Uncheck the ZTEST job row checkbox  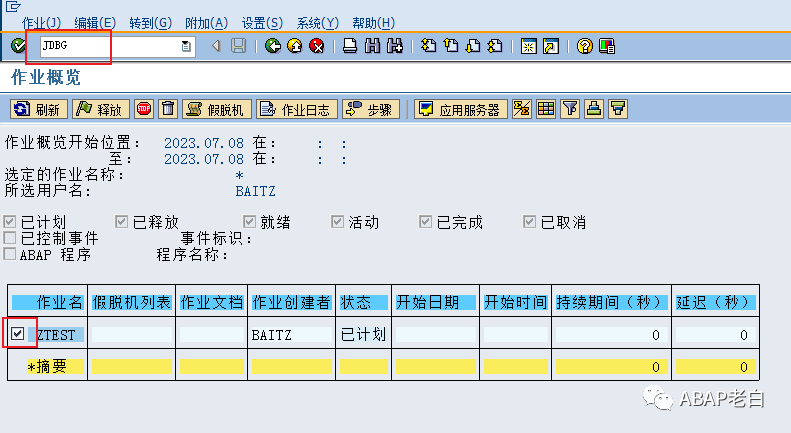pos(18,334)
